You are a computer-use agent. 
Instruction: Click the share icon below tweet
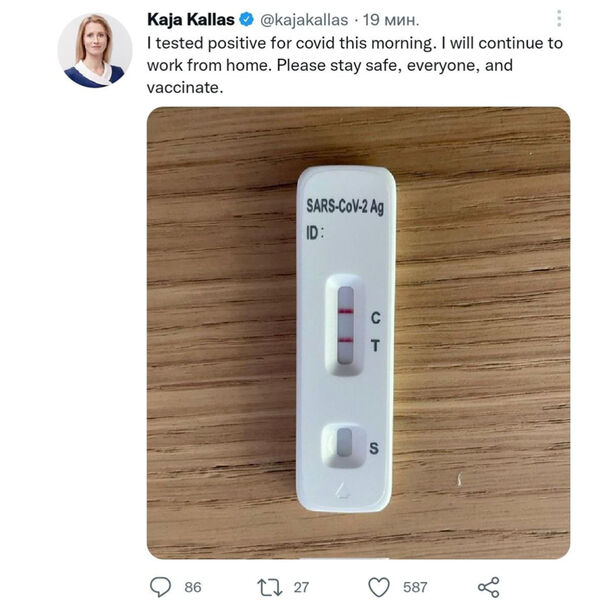(489, 587)
